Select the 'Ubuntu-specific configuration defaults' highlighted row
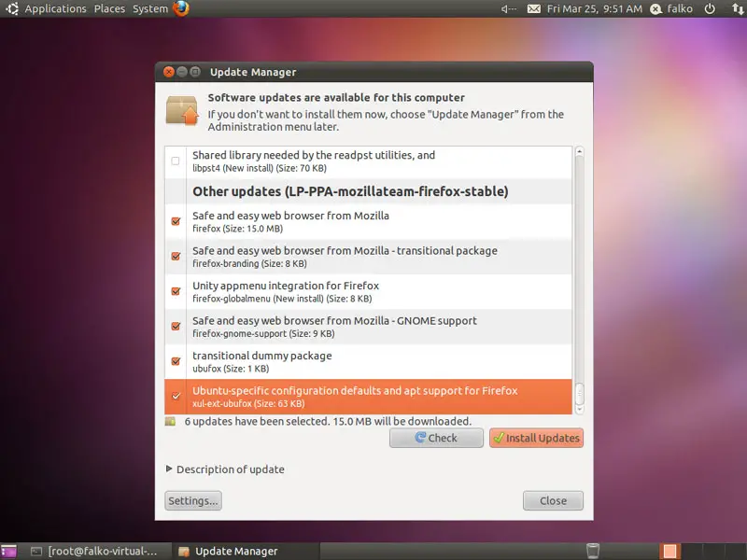This screenshot has height=560, width=747. coord(368,397)
